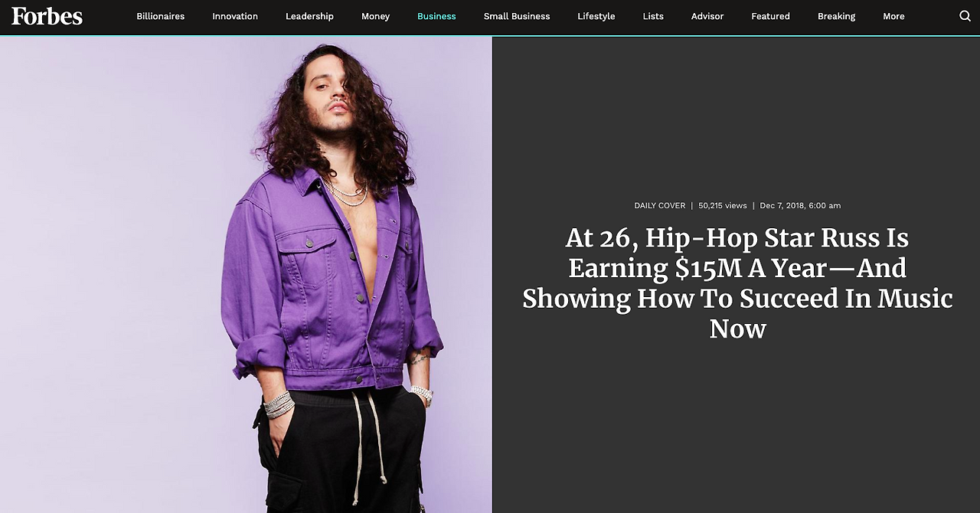Open the Breaking news section
This screenshot has width=980, height=513.
(x=836, y=16)
